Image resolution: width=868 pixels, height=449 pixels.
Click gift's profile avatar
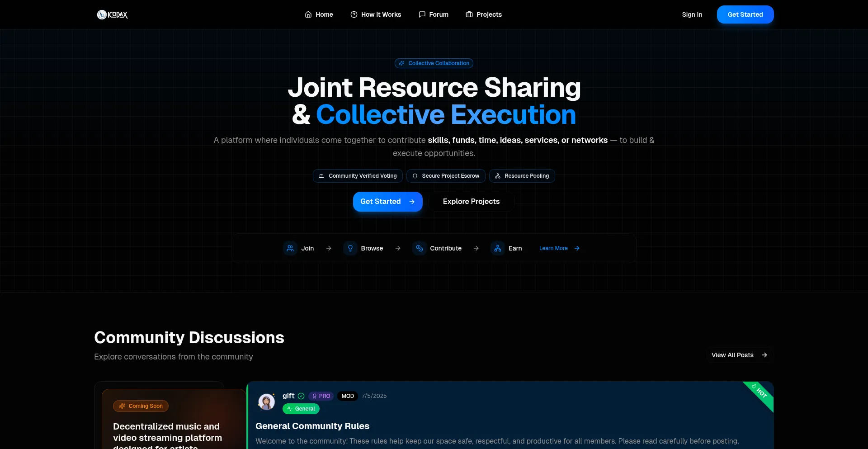pyautogui.click(x=266, y=402)
